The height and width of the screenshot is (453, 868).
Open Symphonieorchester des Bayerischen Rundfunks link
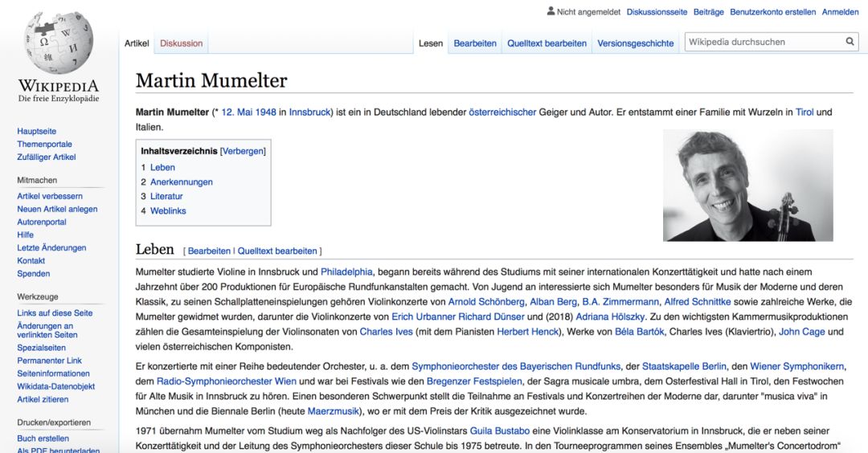[x=516, y=366]
